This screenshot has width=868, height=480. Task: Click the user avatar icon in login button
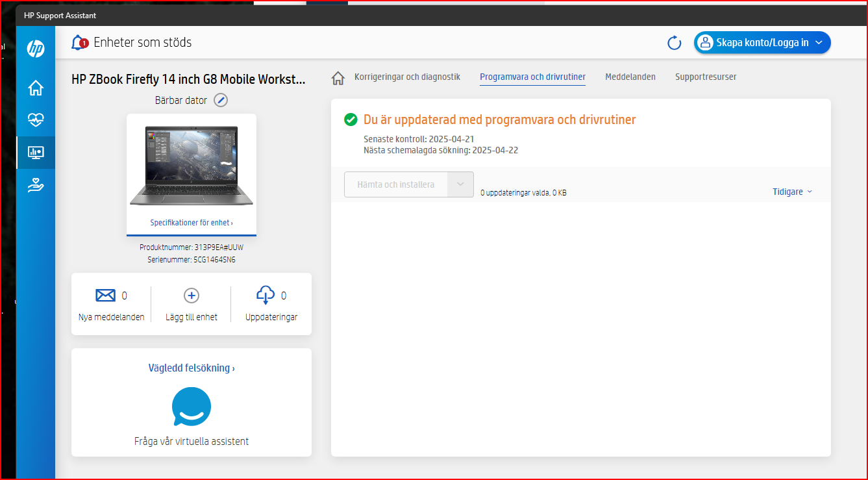(705, 43)
